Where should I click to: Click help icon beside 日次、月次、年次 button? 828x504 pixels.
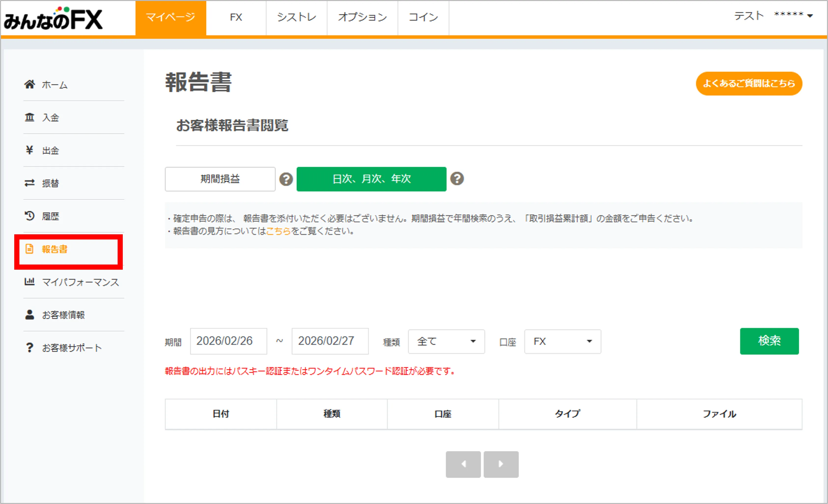[457, 179]
